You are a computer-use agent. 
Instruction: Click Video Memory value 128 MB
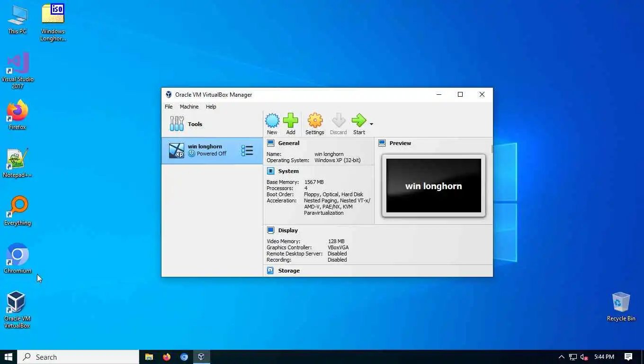pyautogui.click(x=336, y=241)
